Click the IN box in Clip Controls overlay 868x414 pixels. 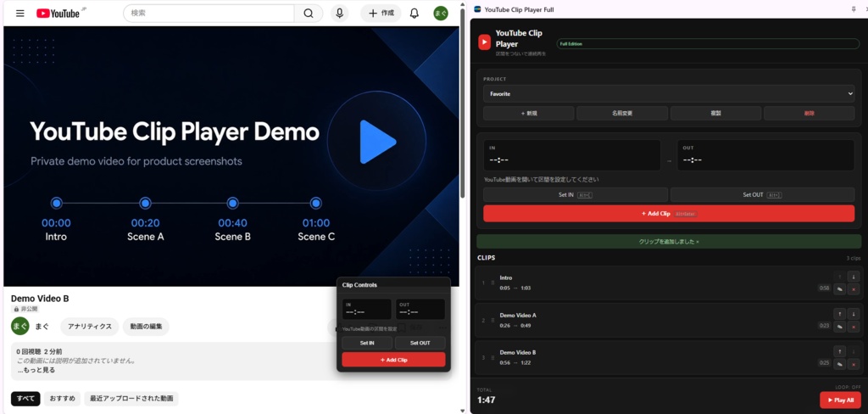point(366,310)
